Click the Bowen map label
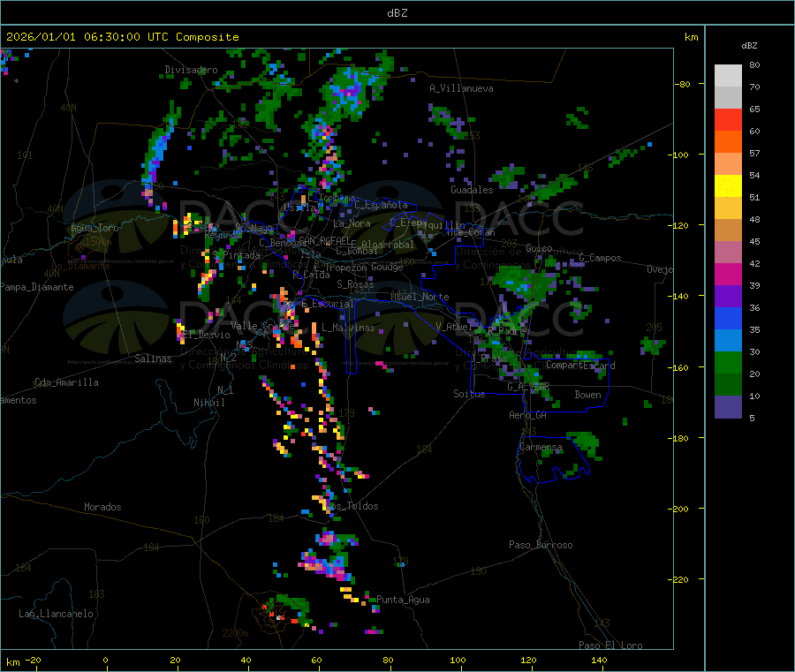795x672 pixels. tap(587, 395)
